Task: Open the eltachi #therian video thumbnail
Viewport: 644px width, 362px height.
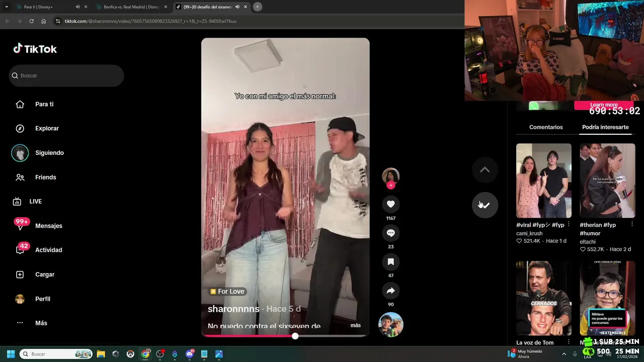Action: tap(607, 180)
